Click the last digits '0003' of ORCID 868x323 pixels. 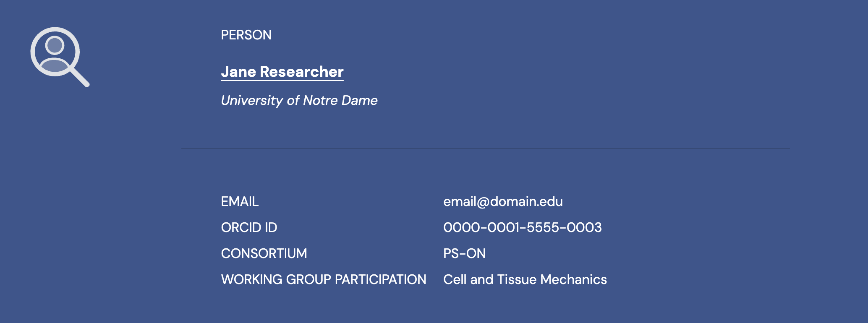pyautogui.click(x=584, y=228)
